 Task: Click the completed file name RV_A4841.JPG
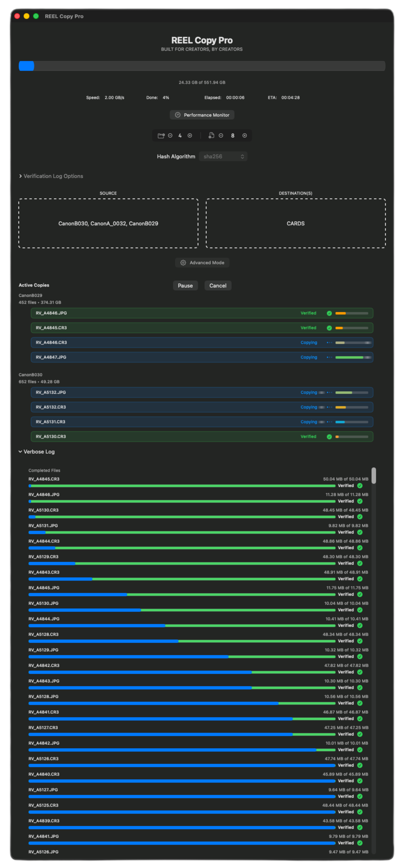click(43, 837)
